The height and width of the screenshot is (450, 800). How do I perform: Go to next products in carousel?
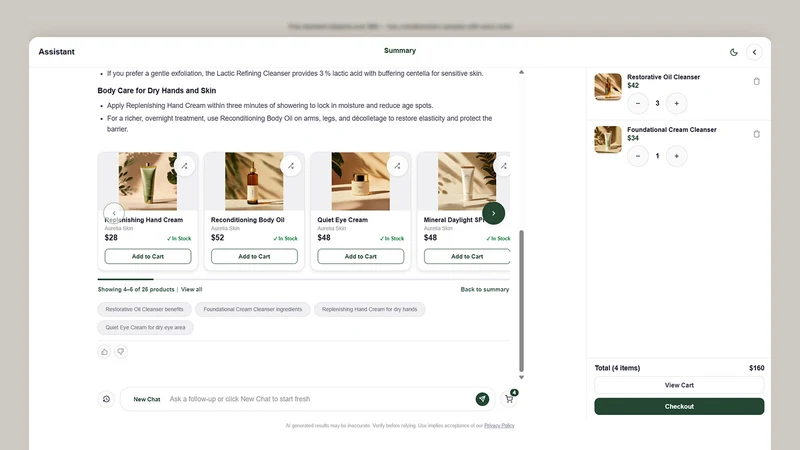493,213
